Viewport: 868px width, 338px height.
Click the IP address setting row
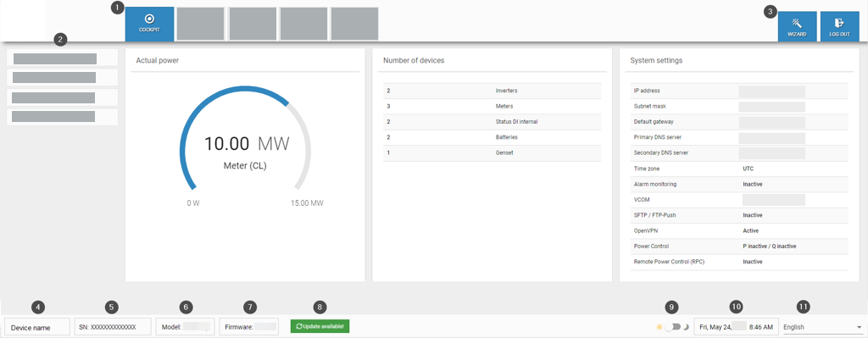(x=739, y=91)
